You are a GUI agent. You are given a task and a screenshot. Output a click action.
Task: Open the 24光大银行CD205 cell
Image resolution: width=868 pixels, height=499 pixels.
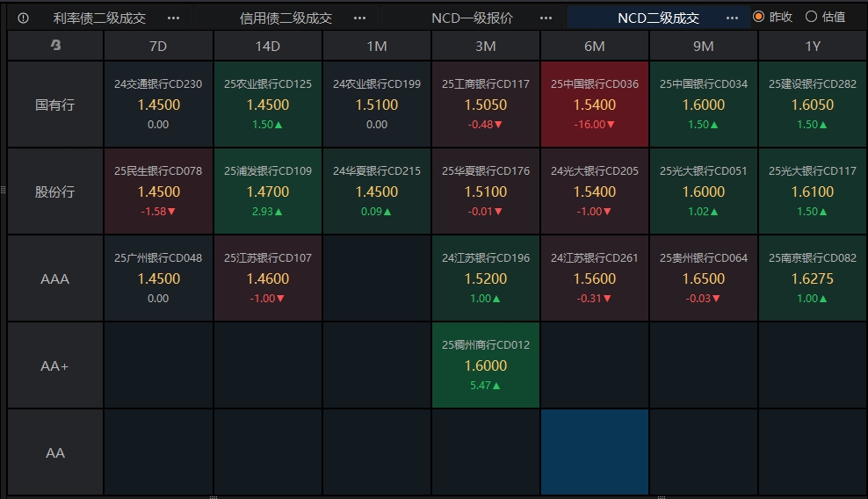pos(595,191)
